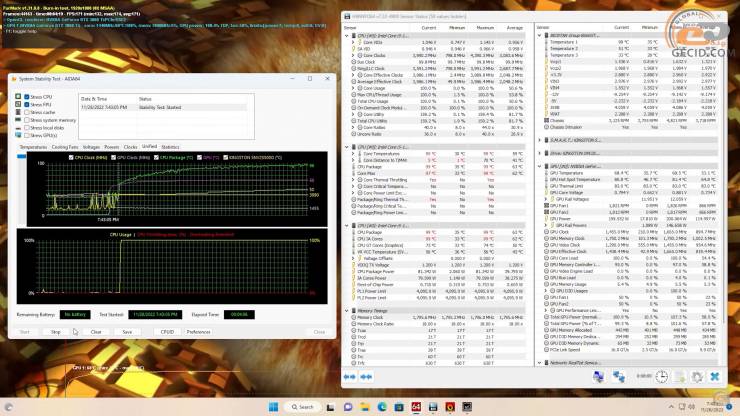The height and width of the screenshot is (416, 740).
Task: Toggle GPU Clock (MHz) graph checkbox
Action: (x=113, y=157)
